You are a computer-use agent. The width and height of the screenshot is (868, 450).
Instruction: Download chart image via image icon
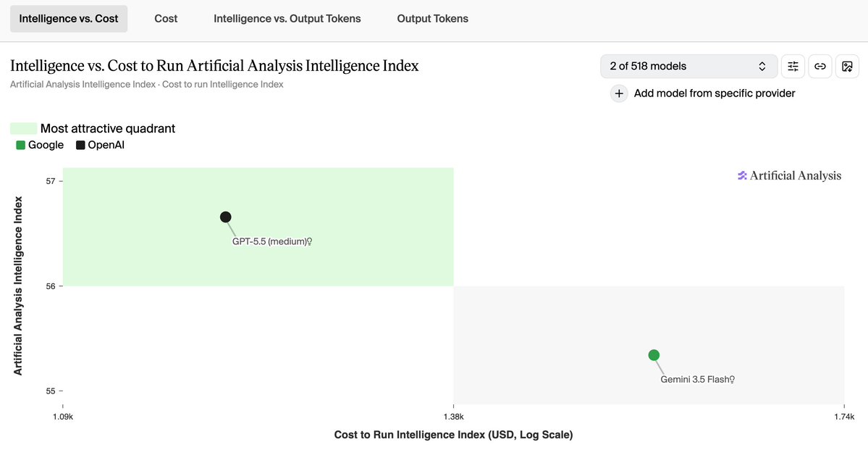tap(847, 67)
